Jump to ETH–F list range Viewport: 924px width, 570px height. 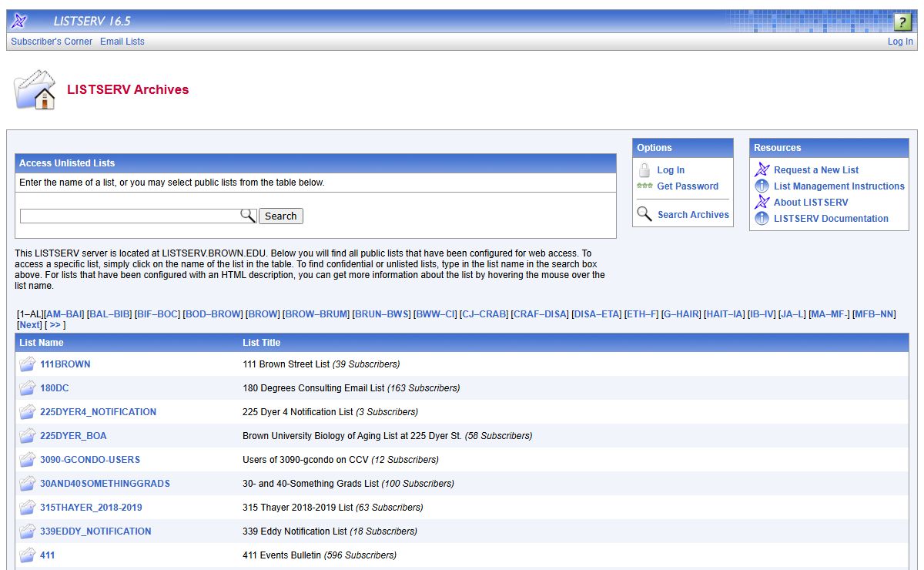point(641,314)
